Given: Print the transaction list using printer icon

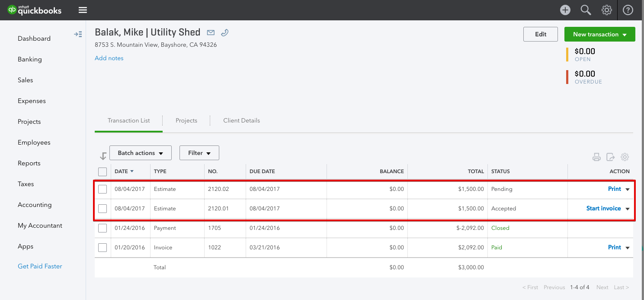Looking at the screenshot, I should coord(596,157).
